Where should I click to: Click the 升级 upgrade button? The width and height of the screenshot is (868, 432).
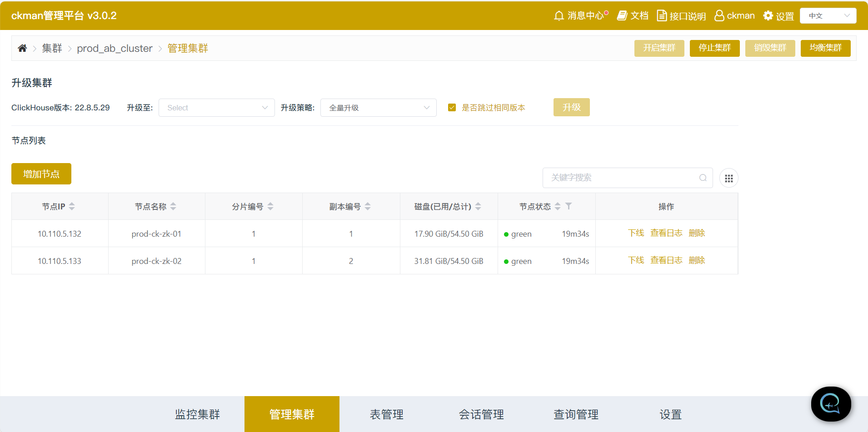click(572, 107)
